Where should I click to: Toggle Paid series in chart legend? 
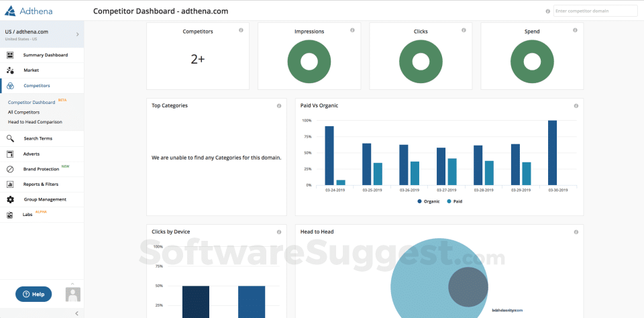point(455,201)
